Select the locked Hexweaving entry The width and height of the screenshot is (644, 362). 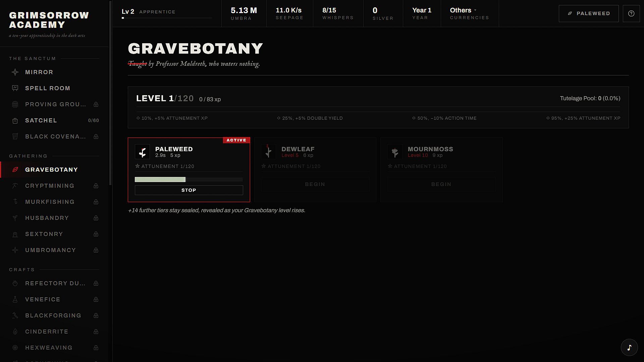coord(54,348)
